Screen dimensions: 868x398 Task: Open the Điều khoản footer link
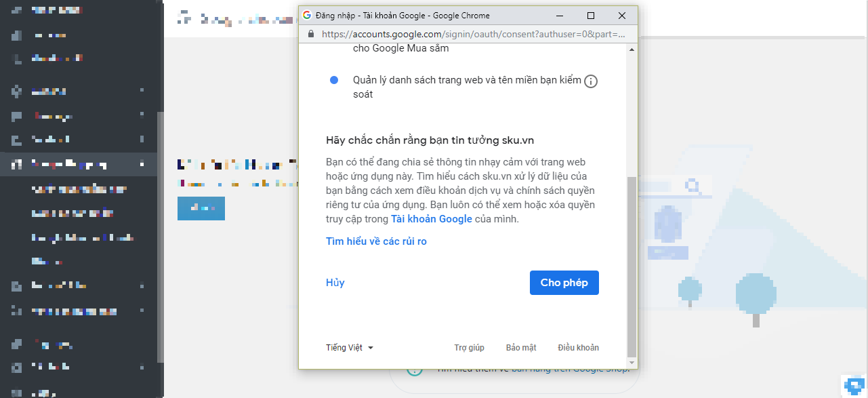[578, 348]
